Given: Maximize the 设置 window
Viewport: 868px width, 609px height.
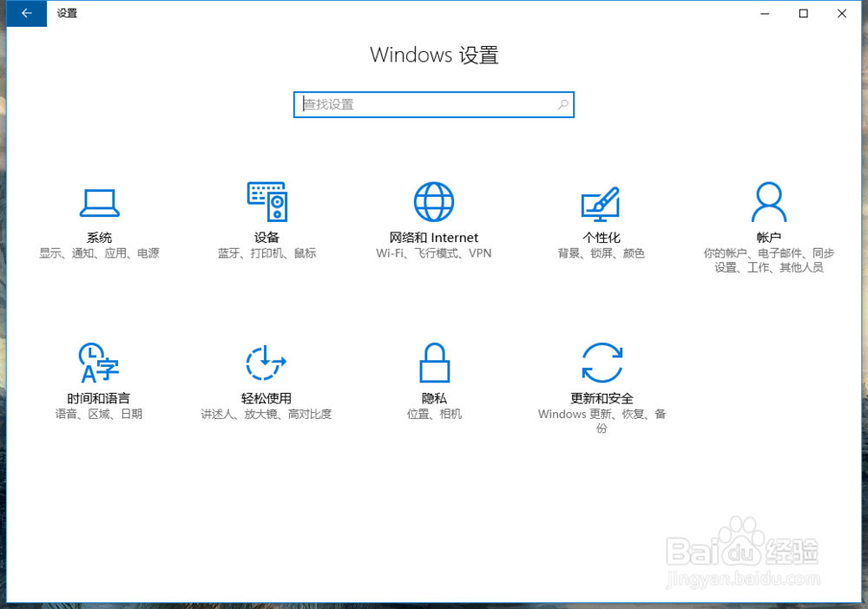Looking at the screenshot, I should pyautogui.click(x=803, y=13).
